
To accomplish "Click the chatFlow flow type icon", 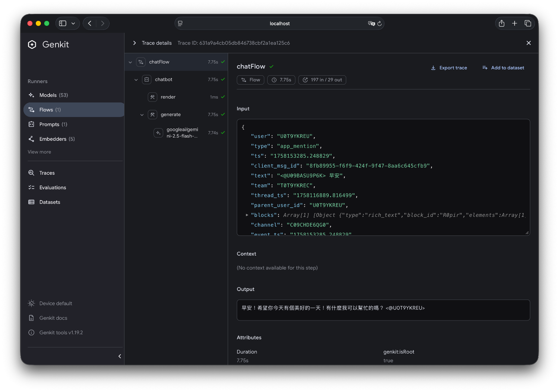I will (x=141, y=62).
